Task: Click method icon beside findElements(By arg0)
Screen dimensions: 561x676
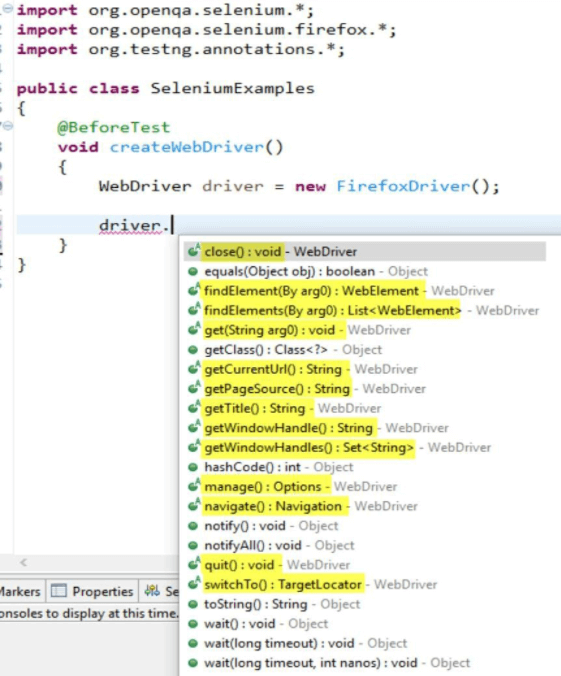Action: [x=194, y=310]
